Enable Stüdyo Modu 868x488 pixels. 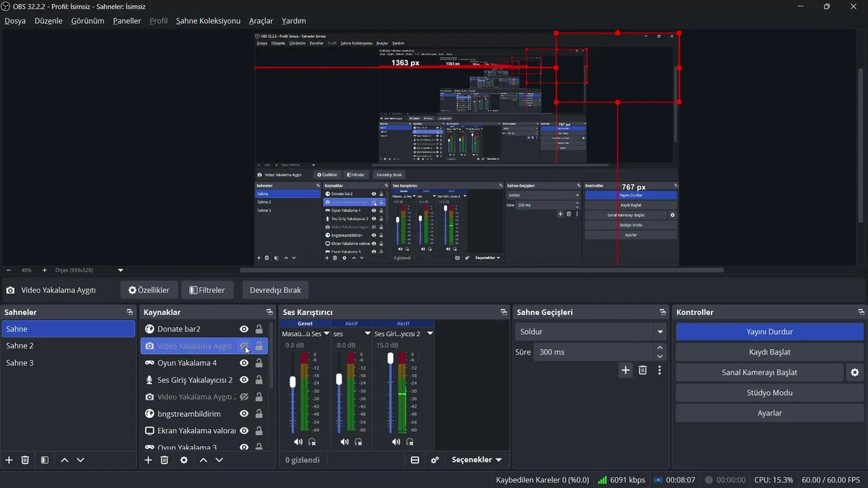click(770, 393)
